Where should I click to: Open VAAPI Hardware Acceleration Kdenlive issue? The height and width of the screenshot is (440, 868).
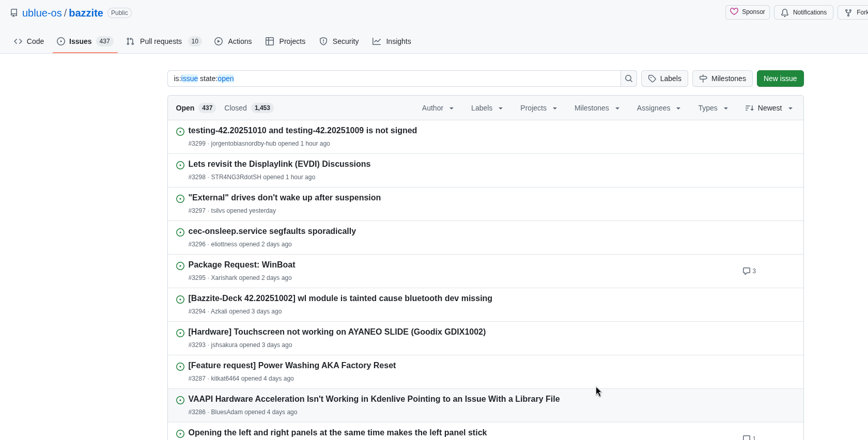click(x=374, y=399)
